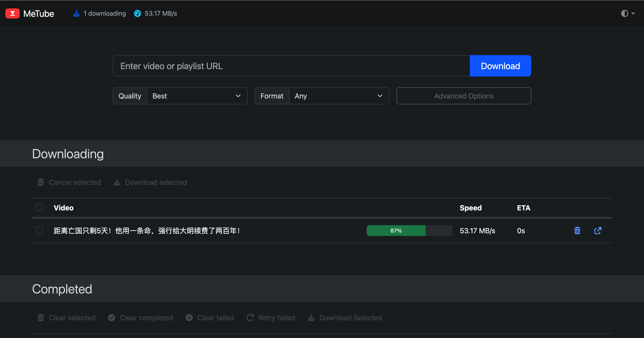Viewport: 644px width, 338px height.
Task: Click the speed gauge icon in header
Action: pyautogui.click(x=137, y=13)
